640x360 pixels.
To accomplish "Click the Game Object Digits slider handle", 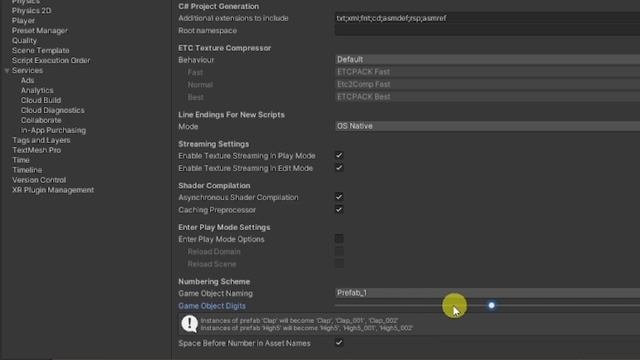I will (x=491, y=305).
